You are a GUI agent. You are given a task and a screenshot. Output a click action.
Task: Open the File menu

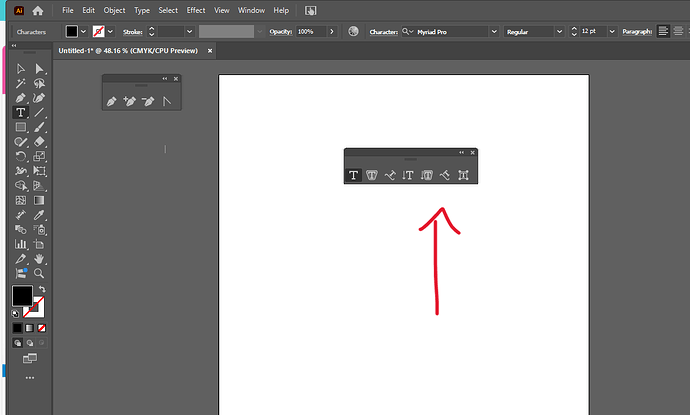click(x=68, y=10)
